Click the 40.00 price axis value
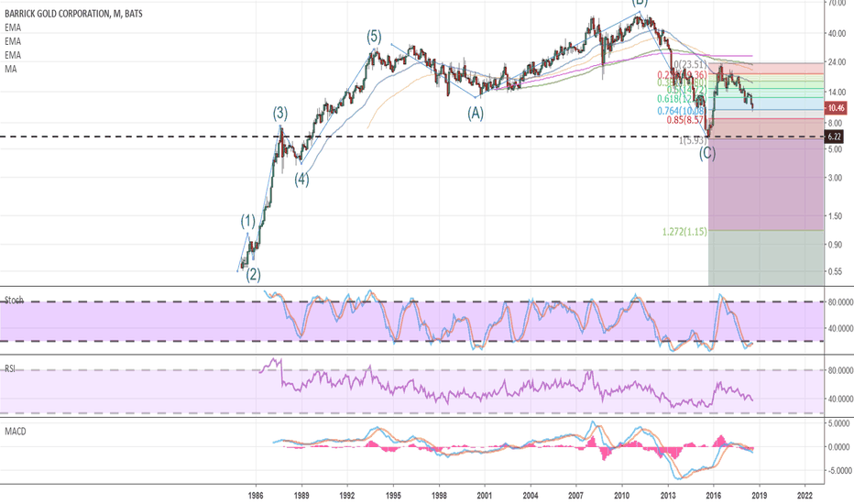The height and width of the screenshot is (504, 854). (837, 34)
